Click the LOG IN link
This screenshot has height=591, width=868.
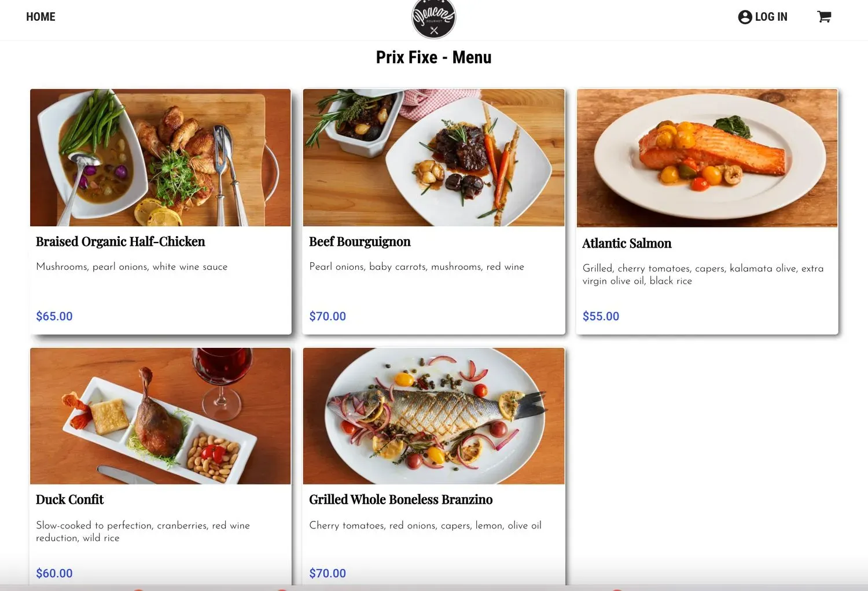[x=771, y=17]
